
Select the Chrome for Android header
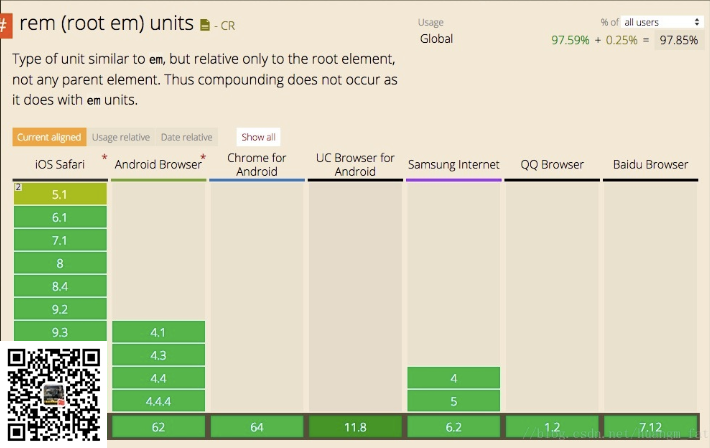click(x=256, y=164)
